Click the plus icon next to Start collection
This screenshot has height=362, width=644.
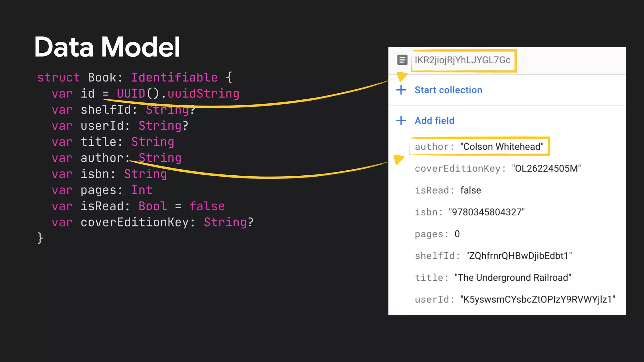click(x=401, y=90)
